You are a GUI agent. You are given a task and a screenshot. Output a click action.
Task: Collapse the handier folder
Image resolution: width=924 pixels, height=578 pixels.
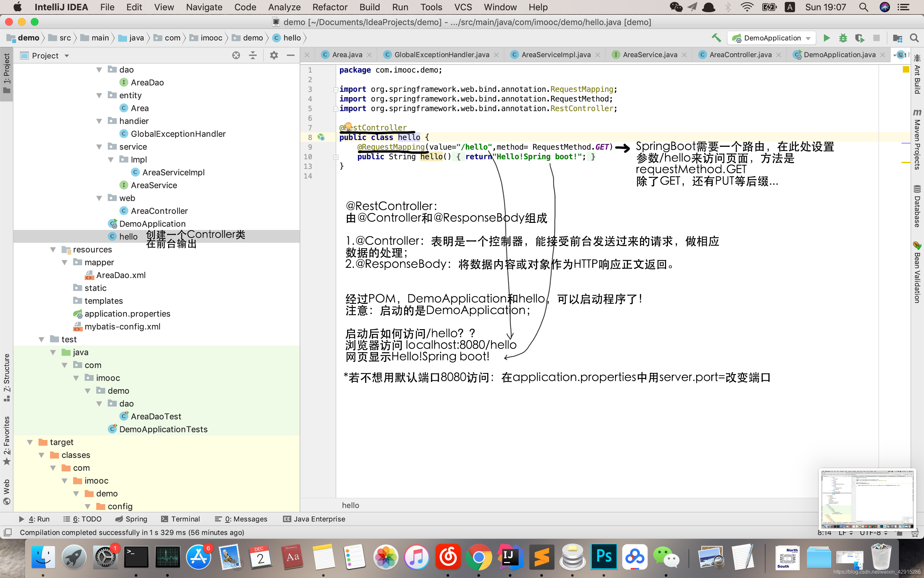pos(99,121)
